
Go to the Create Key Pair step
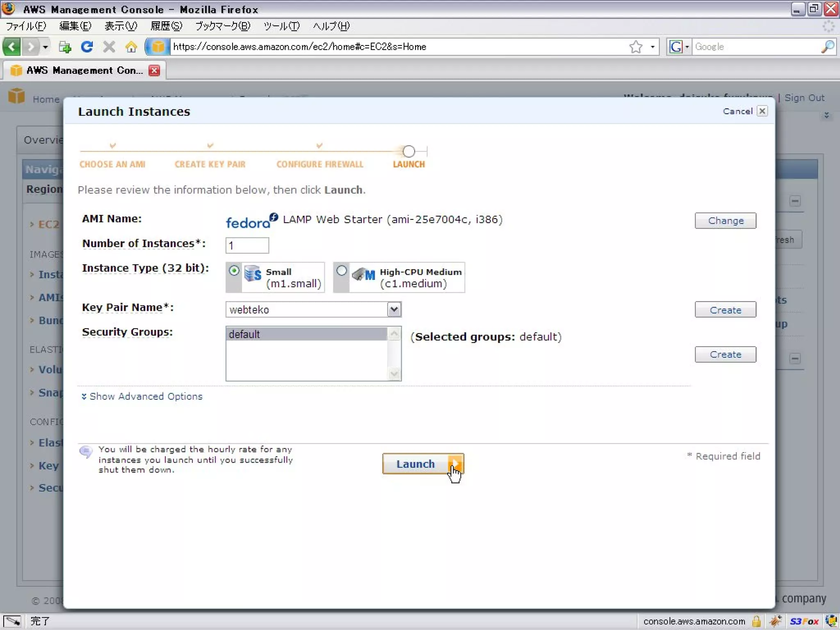point(210,164)
